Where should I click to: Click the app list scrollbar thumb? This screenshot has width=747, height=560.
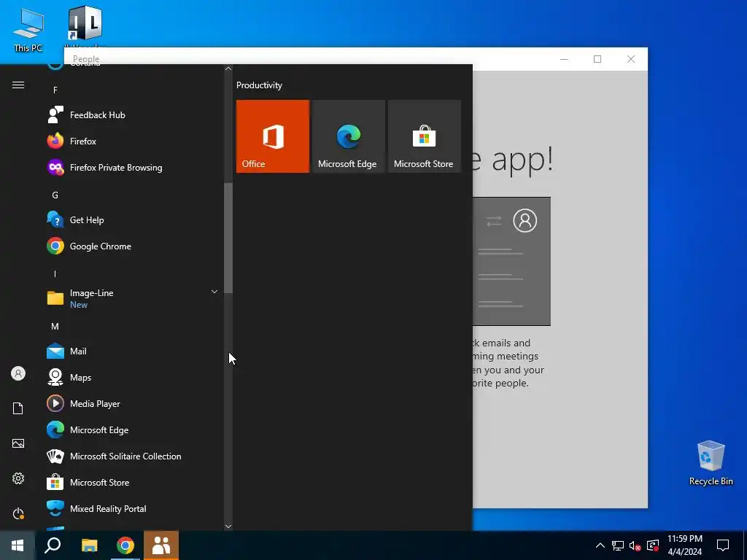pos(228,238)
